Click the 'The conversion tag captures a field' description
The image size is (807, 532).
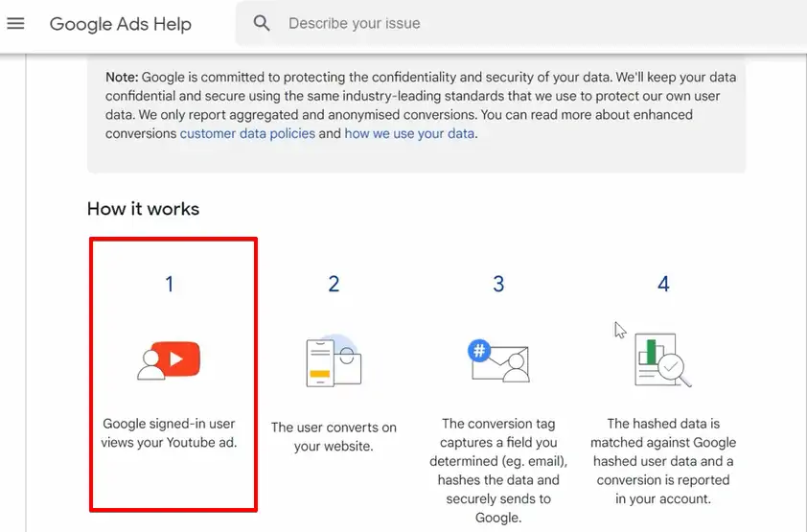coord(498,471)
